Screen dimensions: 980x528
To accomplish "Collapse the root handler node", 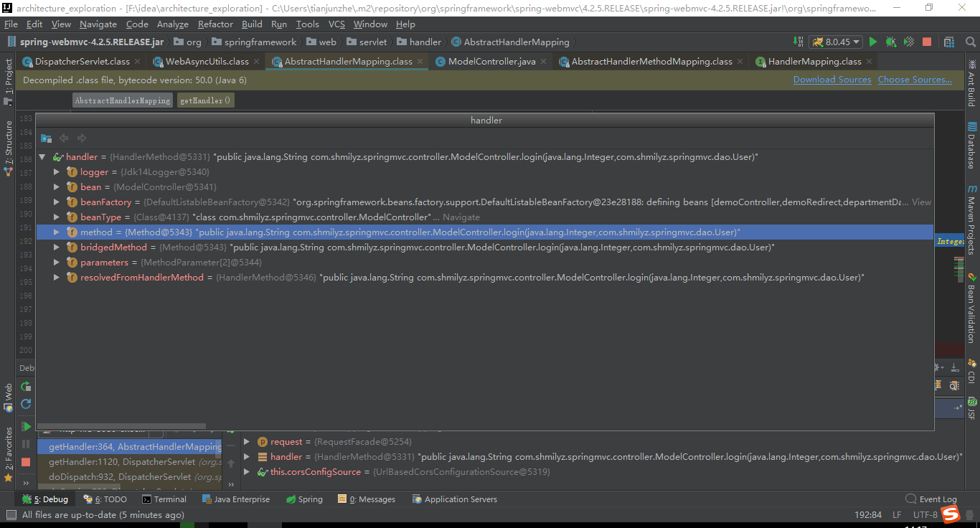I will (x=42, y=157).
